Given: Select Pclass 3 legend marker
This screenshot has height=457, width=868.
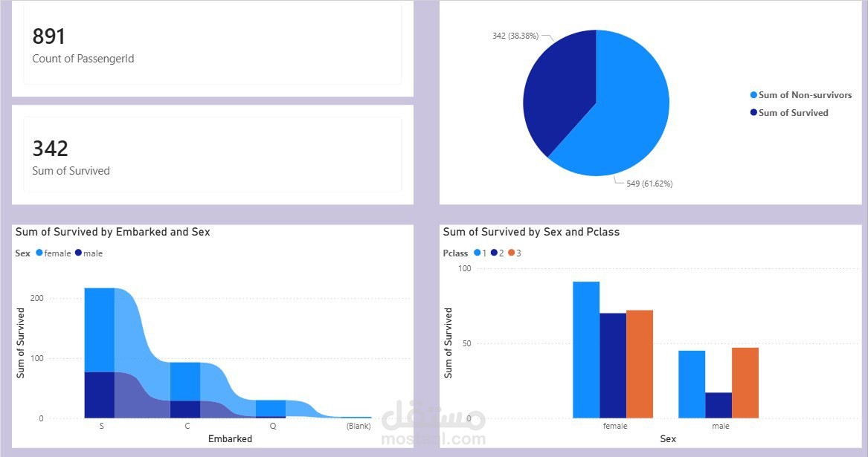Looking at the screenshot, I should [511, 253].
